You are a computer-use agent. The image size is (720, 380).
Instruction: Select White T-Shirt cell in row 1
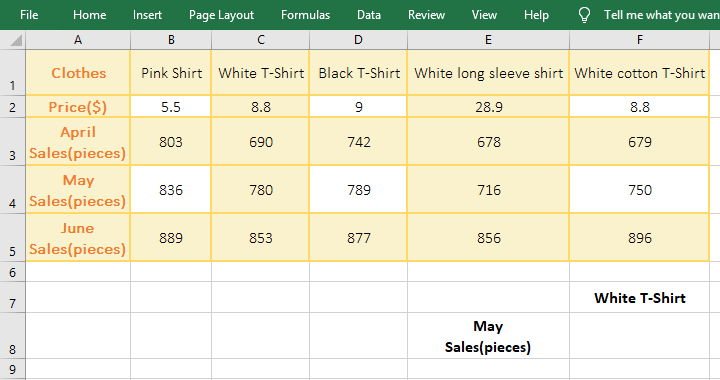260,73
